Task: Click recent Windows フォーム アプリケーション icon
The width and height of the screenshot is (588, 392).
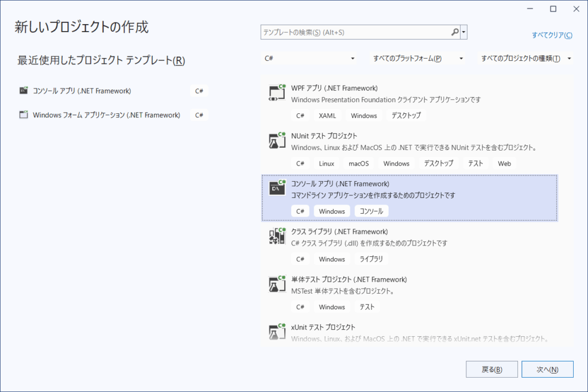Action: pyautogui.click(x=24, y=114)
